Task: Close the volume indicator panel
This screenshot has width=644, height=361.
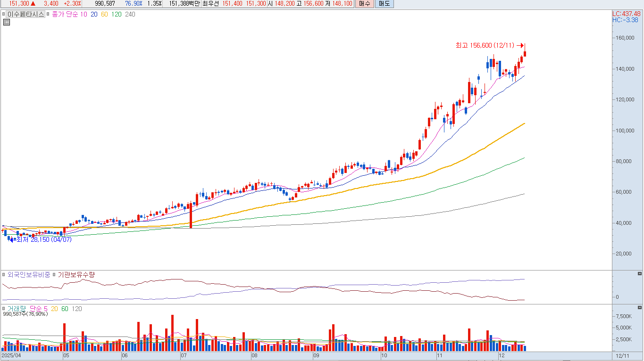Action: 639,308
